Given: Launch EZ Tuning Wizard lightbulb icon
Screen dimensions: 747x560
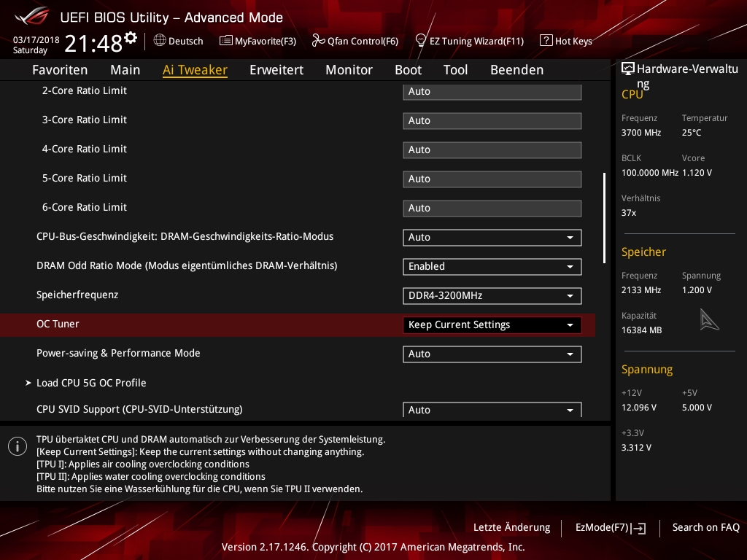Looking at the screenshot, I should click(421, 41).
